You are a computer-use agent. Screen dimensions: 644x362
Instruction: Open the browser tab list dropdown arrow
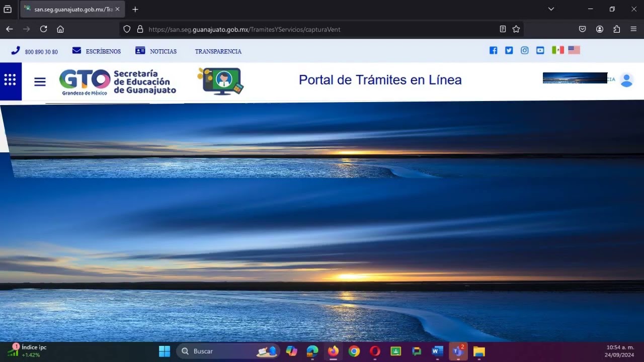pyautogui.click(x=550, y=9)
